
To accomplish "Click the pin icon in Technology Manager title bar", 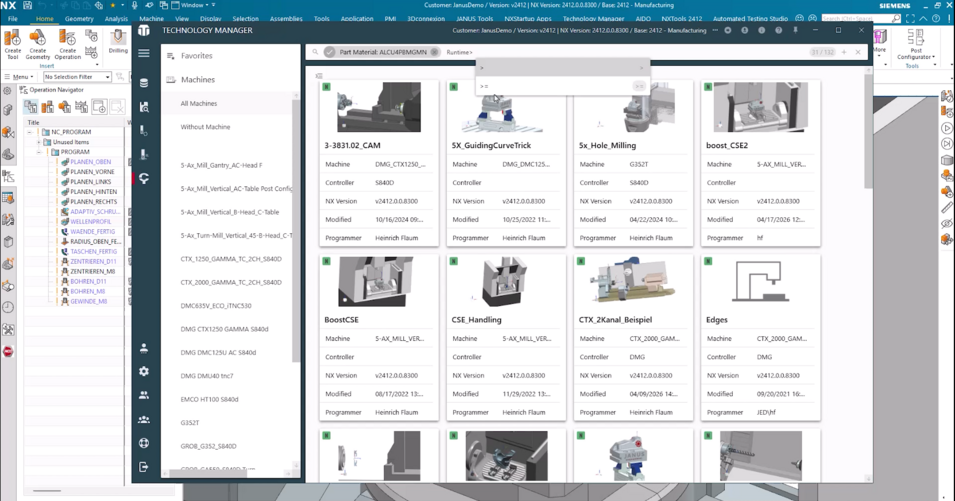I will coord(795,30).
